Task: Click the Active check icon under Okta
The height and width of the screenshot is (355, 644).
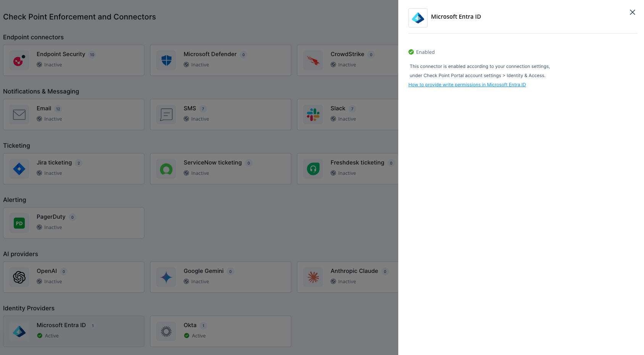Action: tap(187, 336)
